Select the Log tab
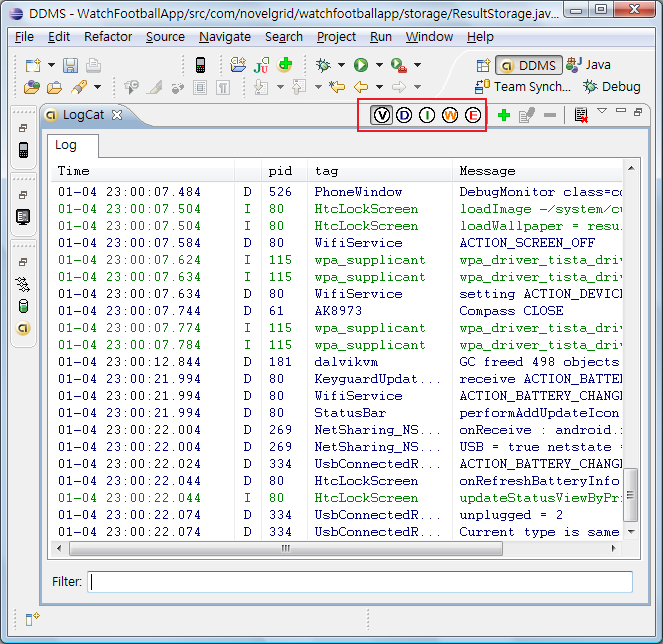Viewport: 663px width, 644px height. (x=66, y=145)
